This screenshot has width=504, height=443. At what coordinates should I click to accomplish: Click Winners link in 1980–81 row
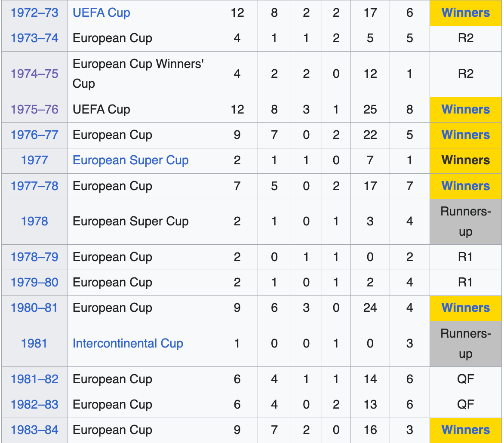point(465,308)
